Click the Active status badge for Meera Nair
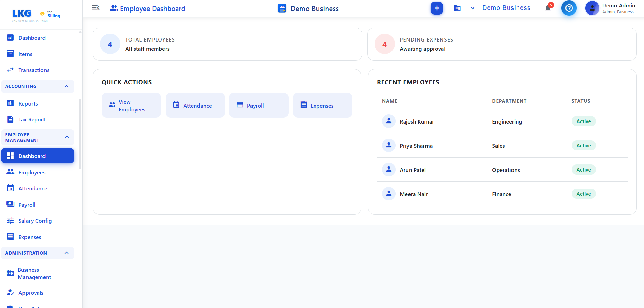The width and height of the screenshot is (644, 308). (x=584, y=194)
